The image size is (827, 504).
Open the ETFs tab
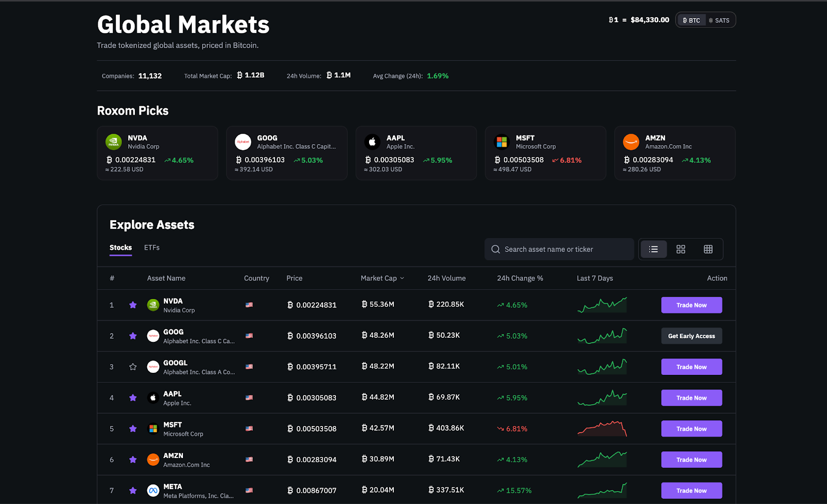coord(151,248)
